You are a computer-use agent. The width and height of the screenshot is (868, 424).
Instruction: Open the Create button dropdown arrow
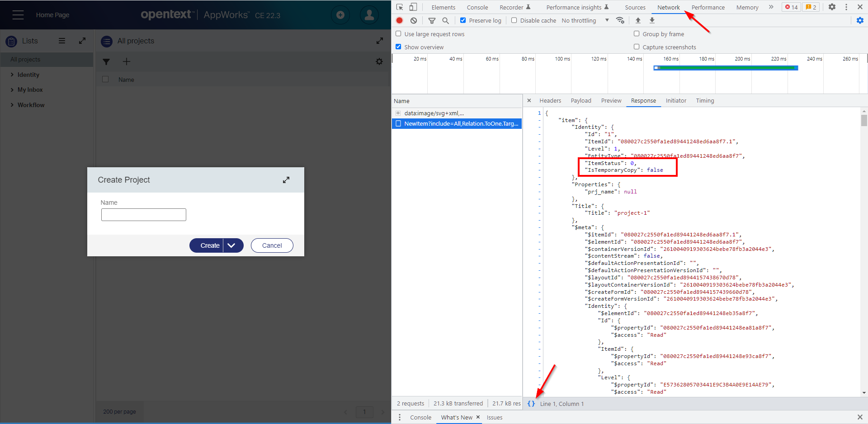click(232, 245)
